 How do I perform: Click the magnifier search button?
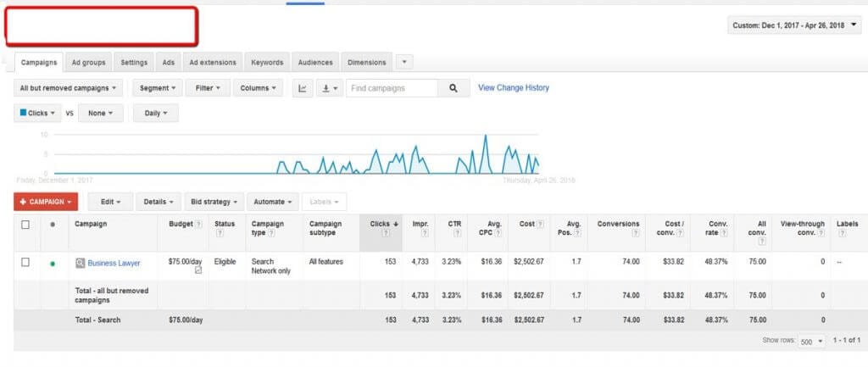(x=453, y=88)
